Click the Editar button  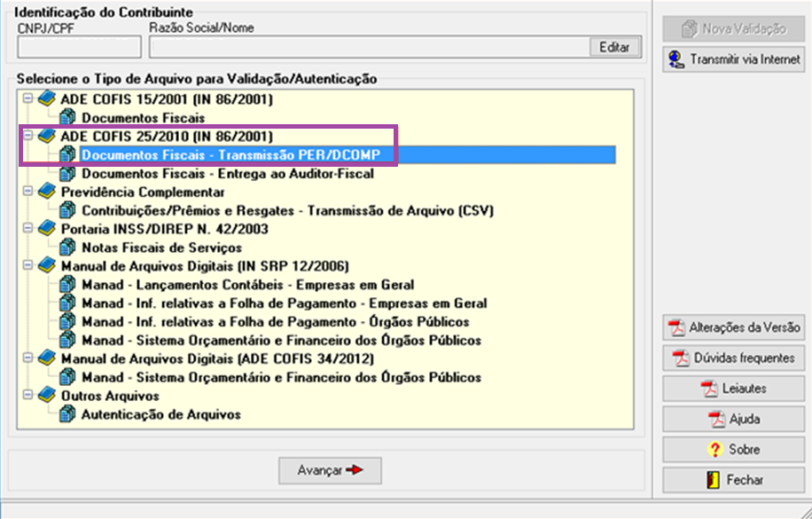click(x=614, y=47)
